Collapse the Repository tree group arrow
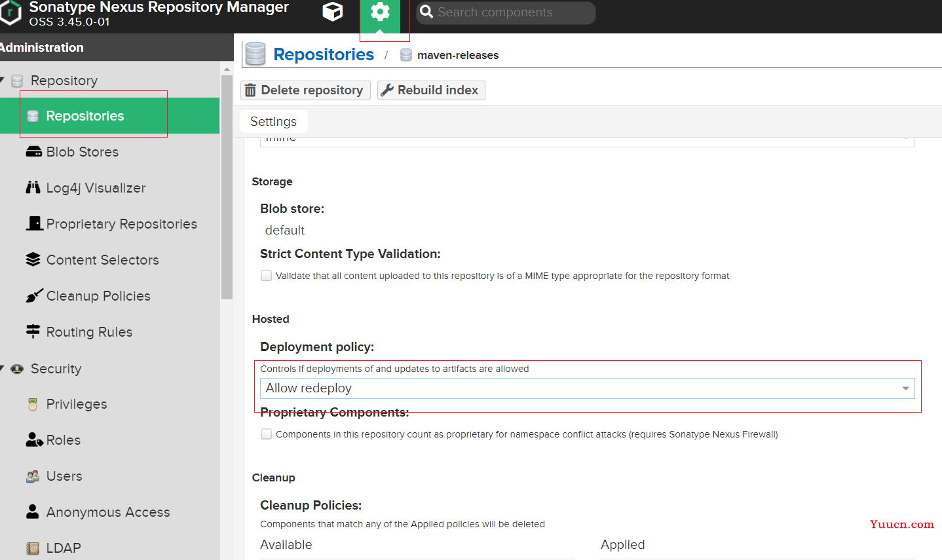This screenshot has height=560, width=942. coord(2,80)
